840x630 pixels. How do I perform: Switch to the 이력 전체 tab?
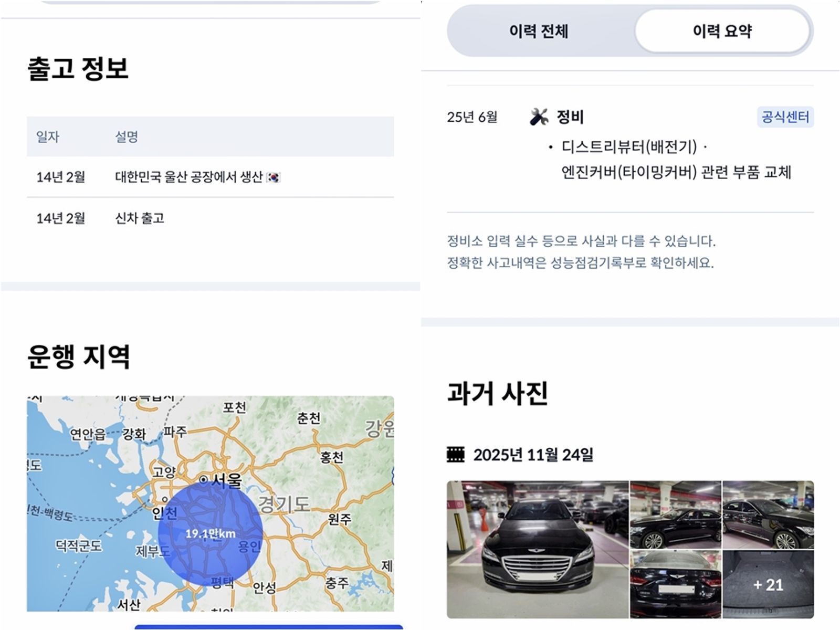point(539,31)
